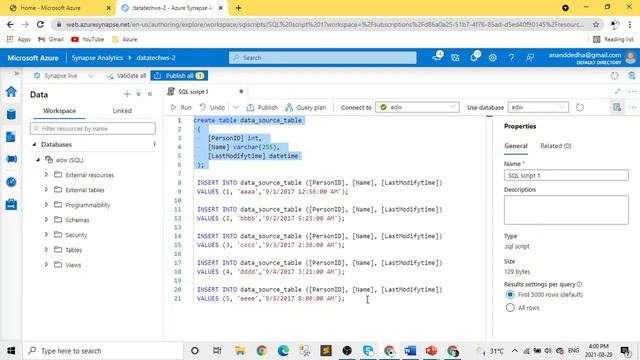640x360 pixels.
Task: Open File Explorer from the taskbar
Action: point(240,351)
